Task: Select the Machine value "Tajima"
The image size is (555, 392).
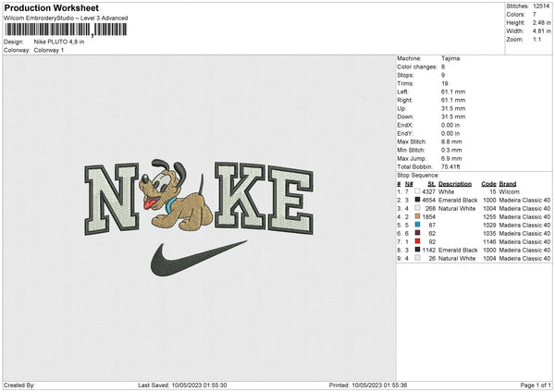Action: [450, 58]
